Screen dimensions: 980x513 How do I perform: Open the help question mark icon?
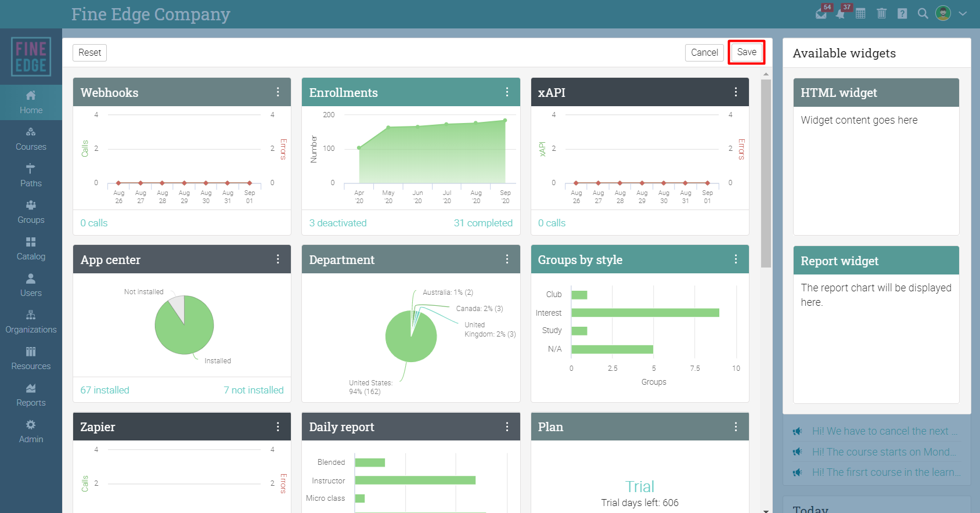coord(902,13)
